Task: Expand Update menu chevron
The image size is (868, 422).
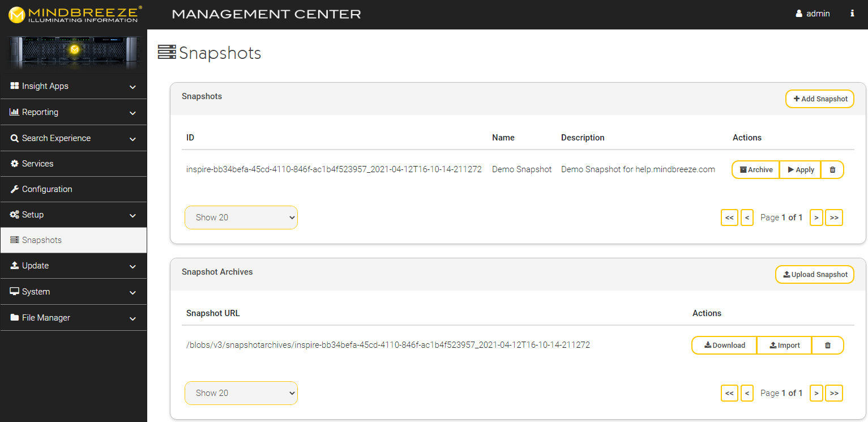Action: click(132, 266)
